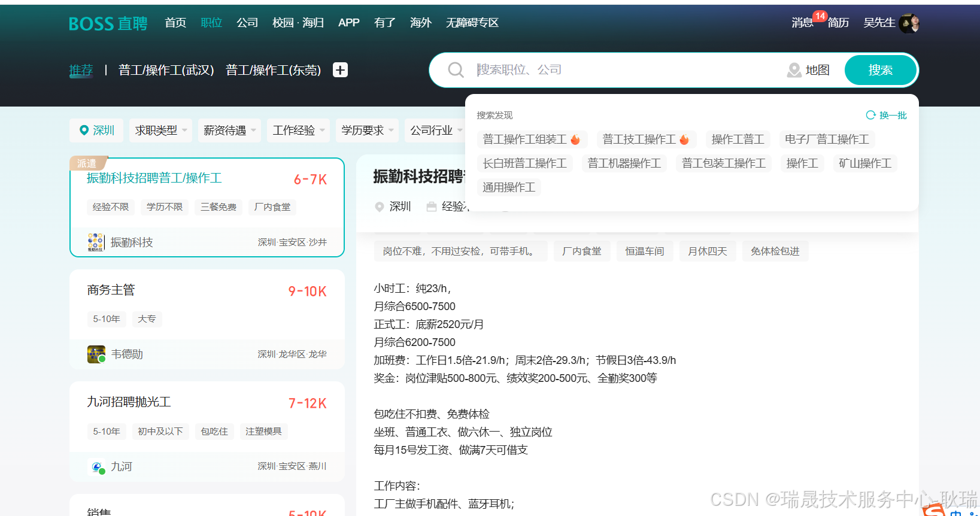Select the single-word 操作工 suggestion

pyautogui.click(x=802, y=163)
